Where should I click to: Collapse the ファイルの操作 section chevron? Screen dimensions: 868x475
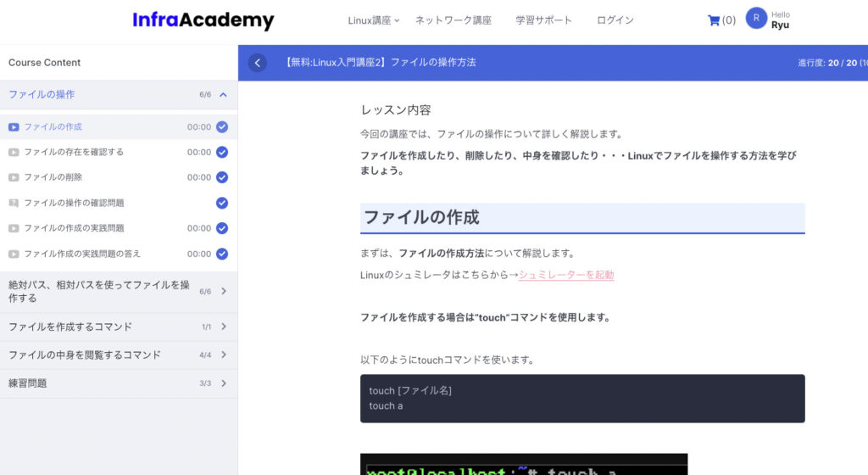pos(223,95)
